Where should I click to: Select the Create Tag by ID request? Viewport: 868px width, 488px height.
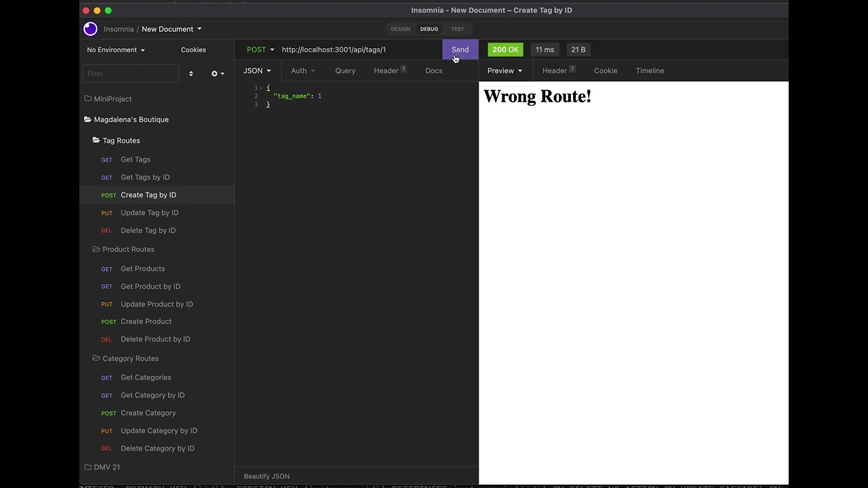coord(157,195)
